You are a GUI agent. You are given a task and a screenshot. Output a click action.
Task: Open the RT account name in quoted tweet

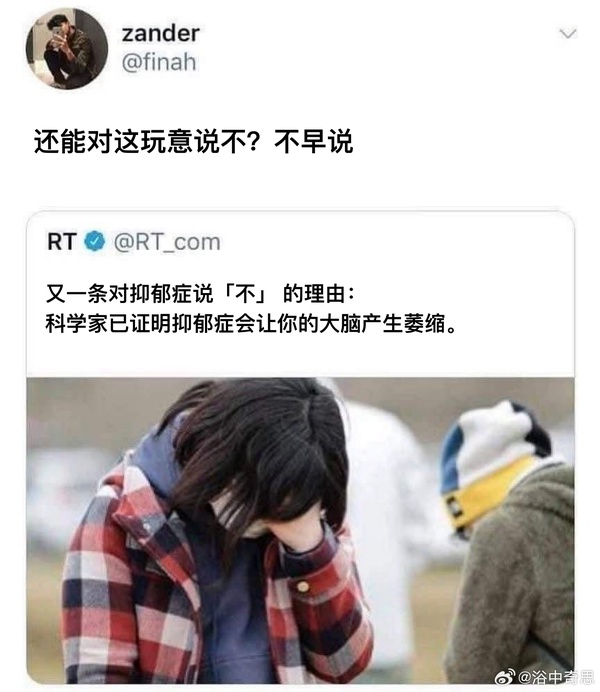(x=62, y=242)
